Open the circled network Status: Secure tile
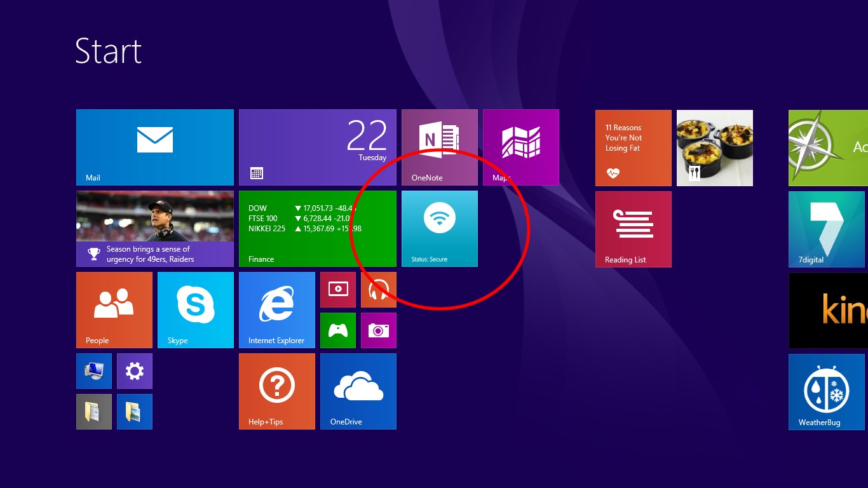The image size is (868, 488). click(440, 229)
